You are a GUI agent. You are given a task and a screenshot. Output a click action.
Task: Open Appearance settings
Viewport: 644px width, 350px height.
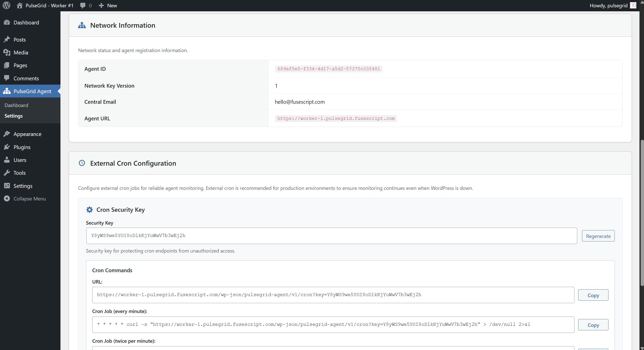click(x=27, y=134)
